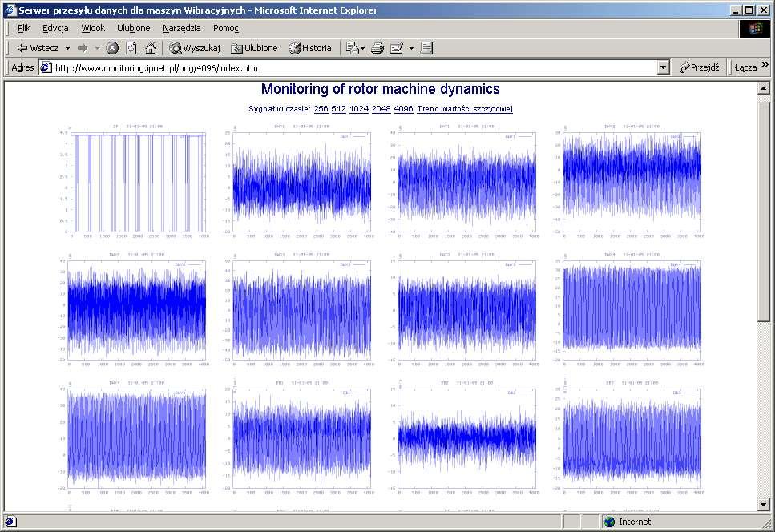Click the Refresh page icon

(x=131, y=48)
